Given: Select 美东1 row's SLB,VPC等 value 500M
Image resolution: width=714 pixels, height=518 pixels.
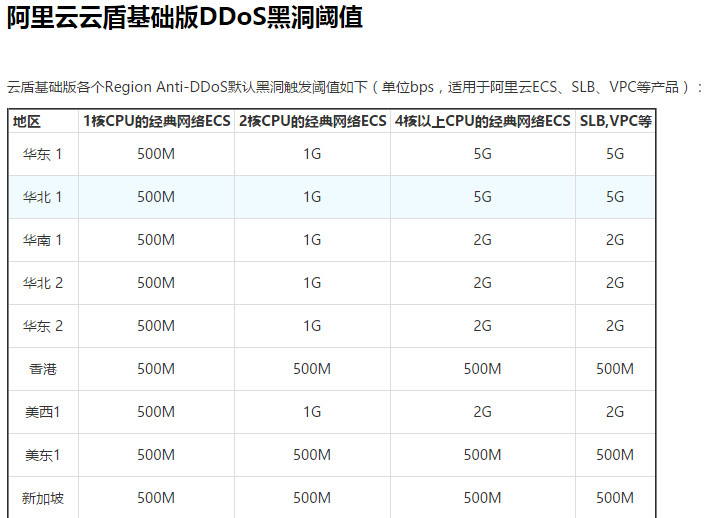Looking at the screenshot, I should tap(615, 455).
